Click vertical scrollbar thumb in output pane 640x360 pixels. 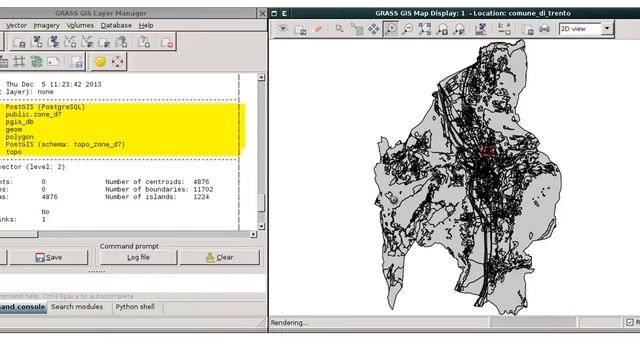[261, 203]
